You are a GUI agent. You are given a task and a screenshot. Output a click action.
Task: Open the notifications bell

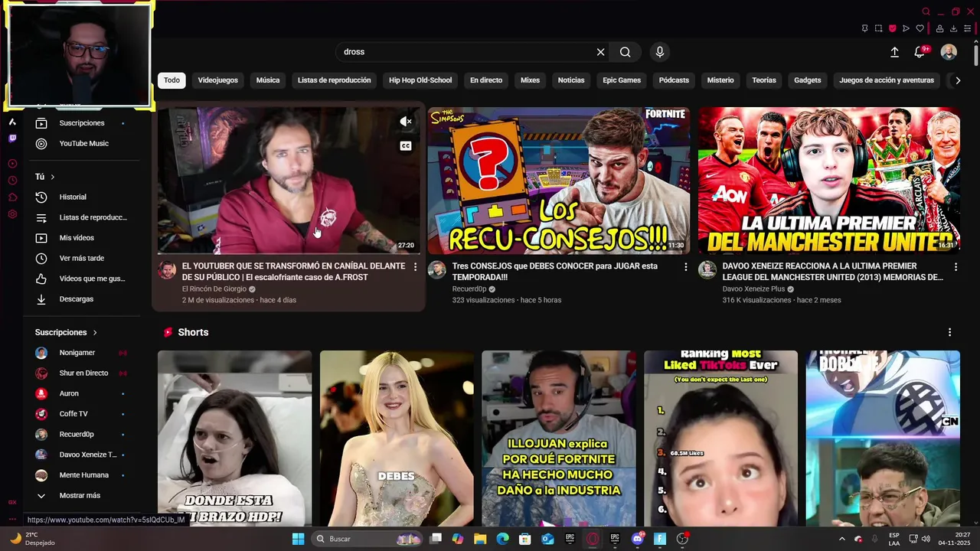click(x=920, y=52)
